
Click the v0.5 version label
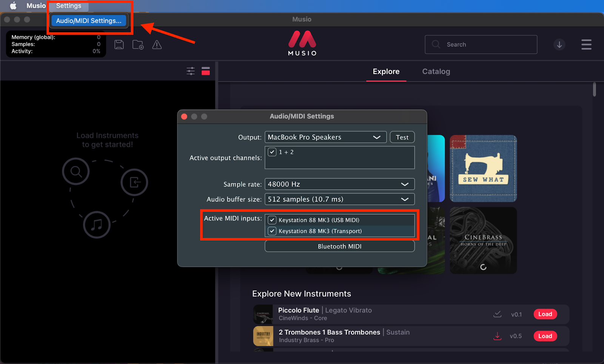click(x=516, y=336)
